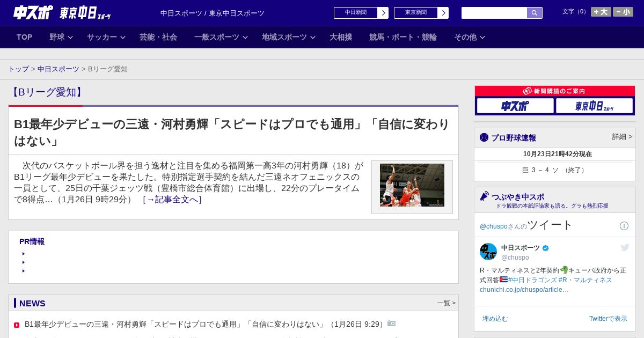The image size is (644, 338).
Task: Expand the 一般スポーツ dropdown chevron
Action: (x=245, y=37)
